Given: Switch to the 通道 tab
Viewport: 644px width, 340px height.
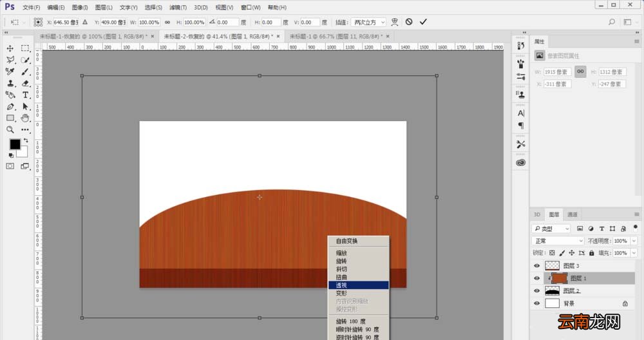Looking at the screenshot, I should [x=573, y=214].
